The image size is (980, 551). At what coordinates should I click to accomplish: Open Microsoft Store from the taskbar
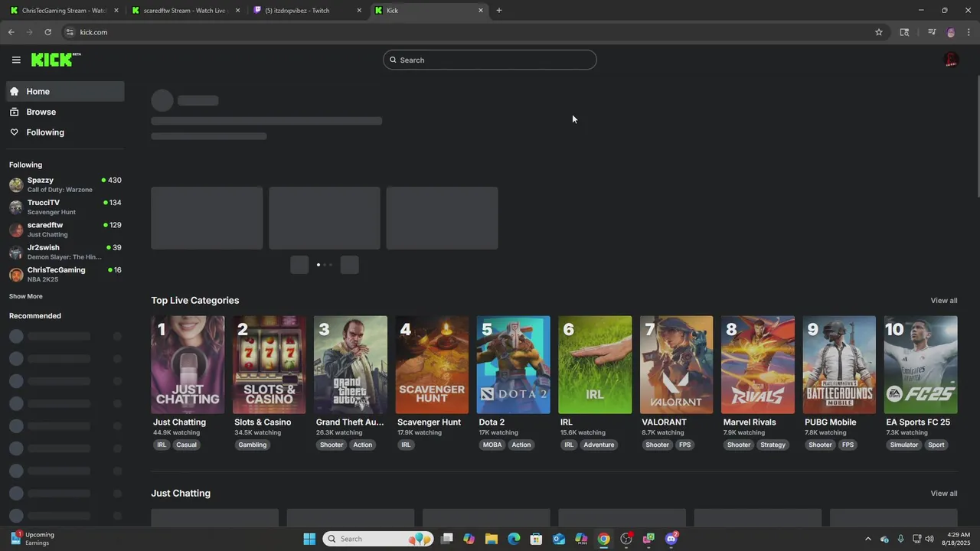[537, 539]
